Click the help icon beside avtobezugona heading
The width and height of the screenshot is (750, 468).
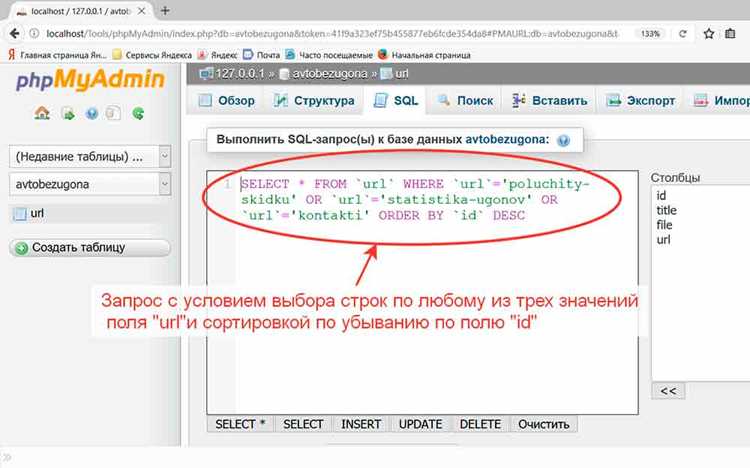(x=564, y=140)
